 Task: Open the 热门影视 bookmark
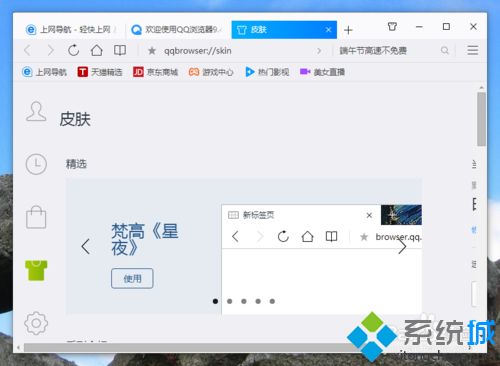click(x=267, y=72)
